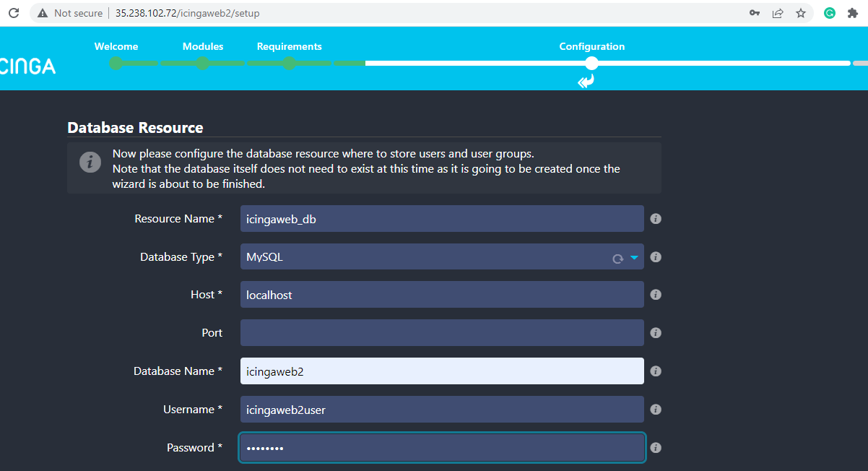Open the Grammarly extension icon

830,13
